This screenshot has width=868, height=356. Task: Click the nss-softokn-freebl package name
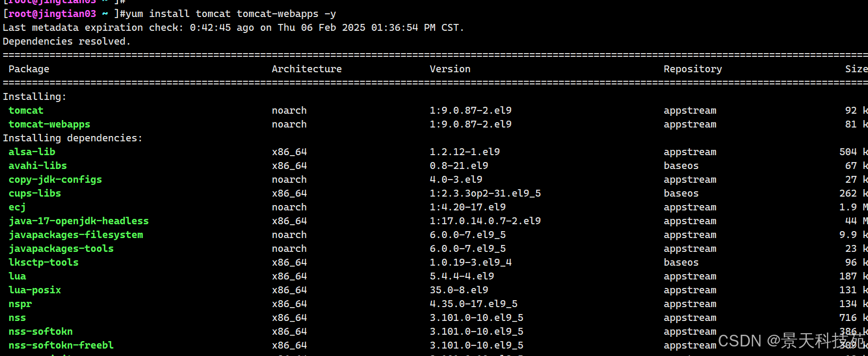coord(61,345)
